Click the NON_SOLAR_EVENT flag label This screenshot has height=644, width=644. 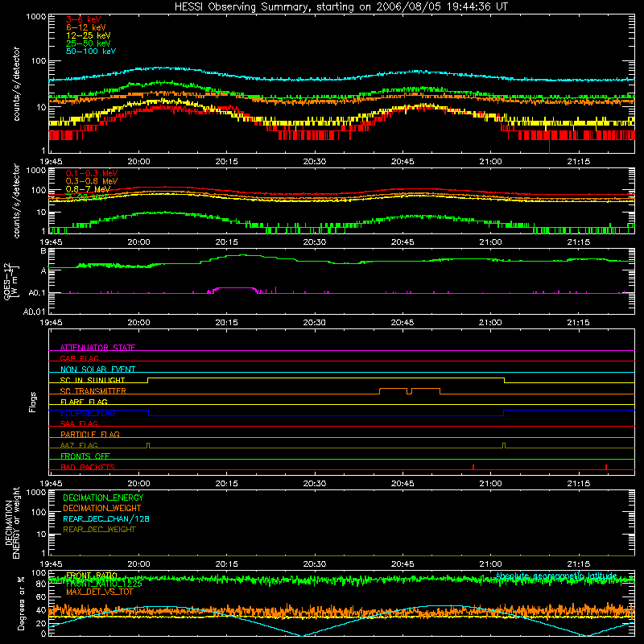[97, 369]
